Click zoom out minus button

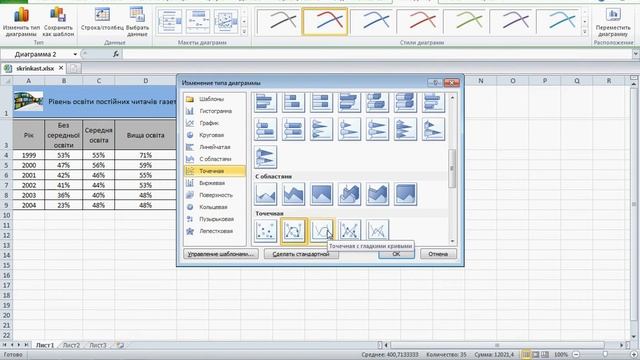coord(576,355)
